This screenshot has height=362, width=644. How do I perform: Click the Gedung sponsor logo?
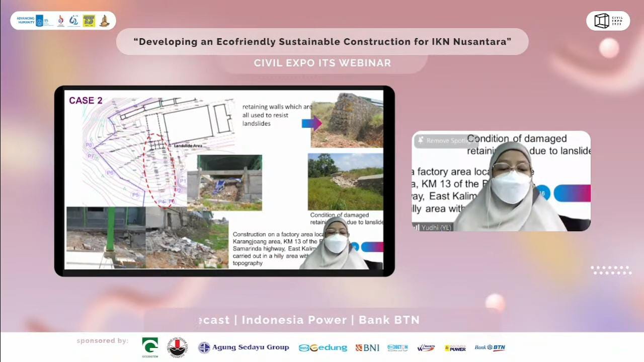pyautogui.click(x=323, y=347)
